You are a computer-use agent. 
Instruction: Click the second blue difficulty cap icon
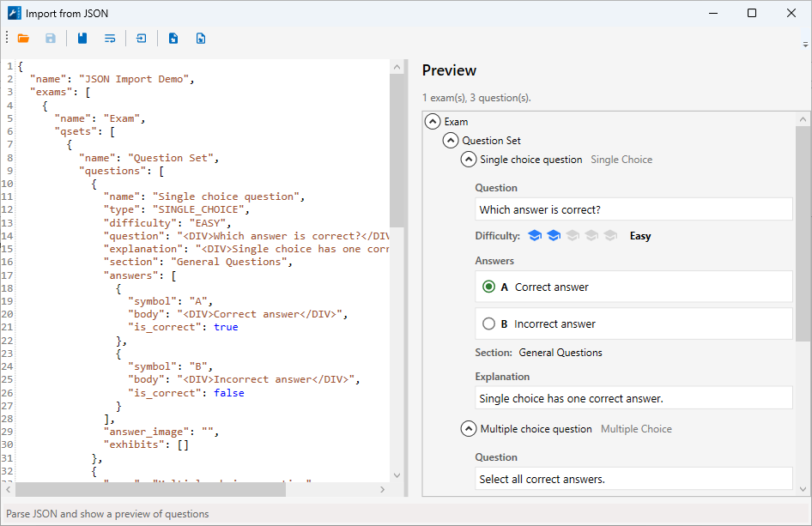click(554, 236)
